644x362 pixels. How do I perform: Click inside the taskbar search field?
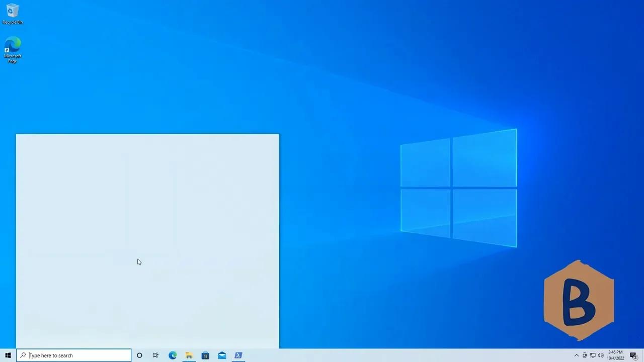pyautogui.click(x=73, y=355)
